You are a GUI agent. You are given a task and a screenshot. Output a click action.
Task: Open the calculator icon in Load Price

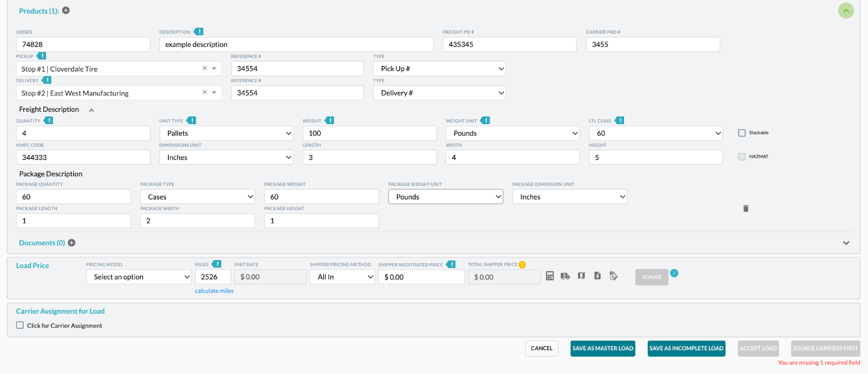point(550,276)
